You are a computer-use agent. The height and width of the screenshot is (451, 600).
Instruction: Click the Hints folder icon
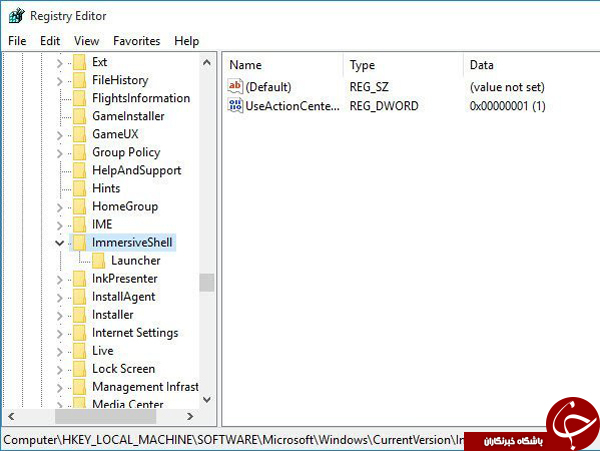79,188
